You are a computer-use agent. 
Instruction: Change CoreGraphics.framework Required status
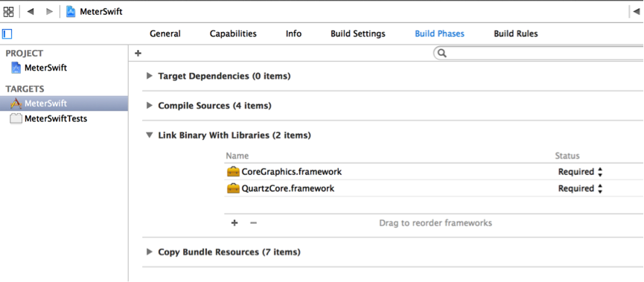coord(580,172)
